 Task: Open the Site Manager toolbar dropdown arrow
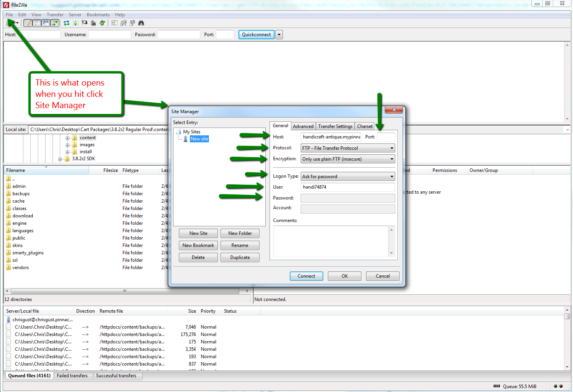pos(17,23)
